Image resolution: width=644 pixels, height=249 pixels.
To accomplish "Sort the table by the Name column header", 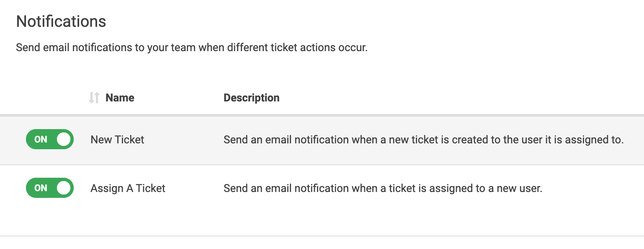I will (x=120, y=98).
